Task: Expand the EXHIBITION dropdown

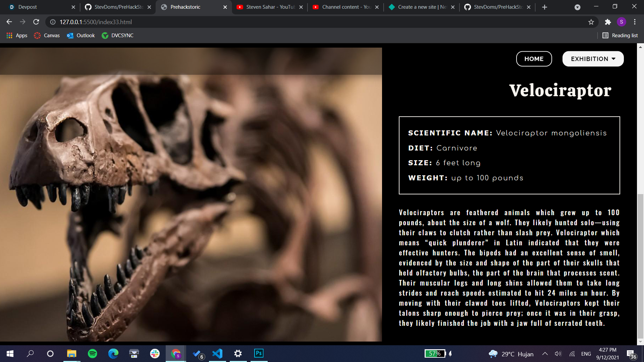Action: pyautogui.click(x=593, y=59)
